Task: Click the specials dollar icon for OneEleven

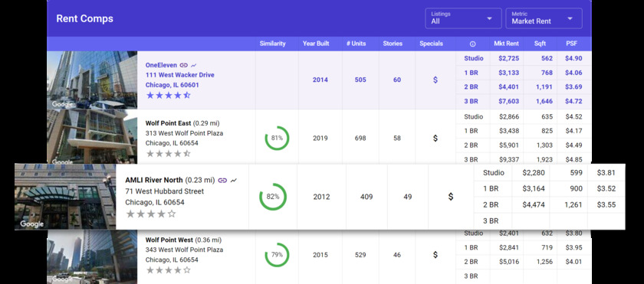Action: [435, 80]
